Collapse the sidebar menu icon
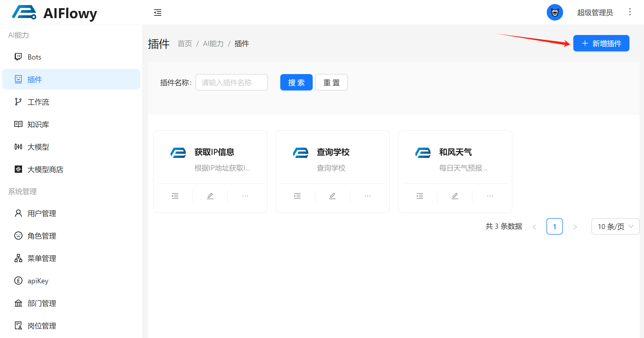Screen dimensions: 644x338 [x=158, y=12]
